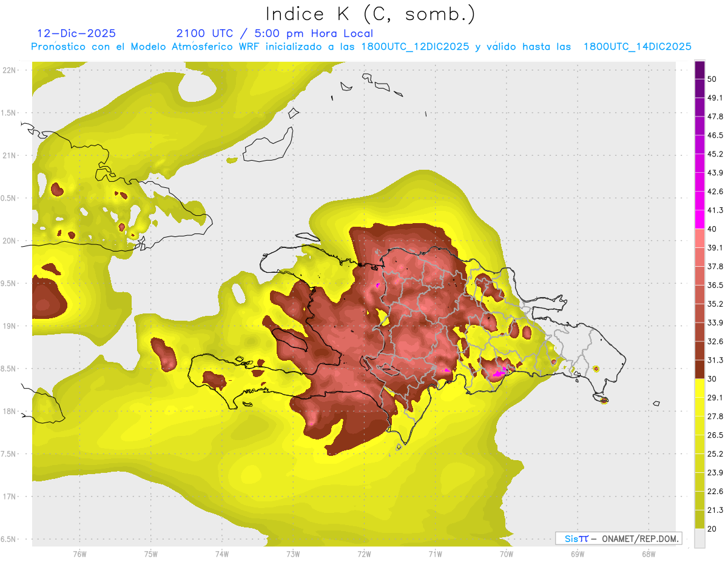
Task: Click the longitude label "69W"
Action: (578, 554)
